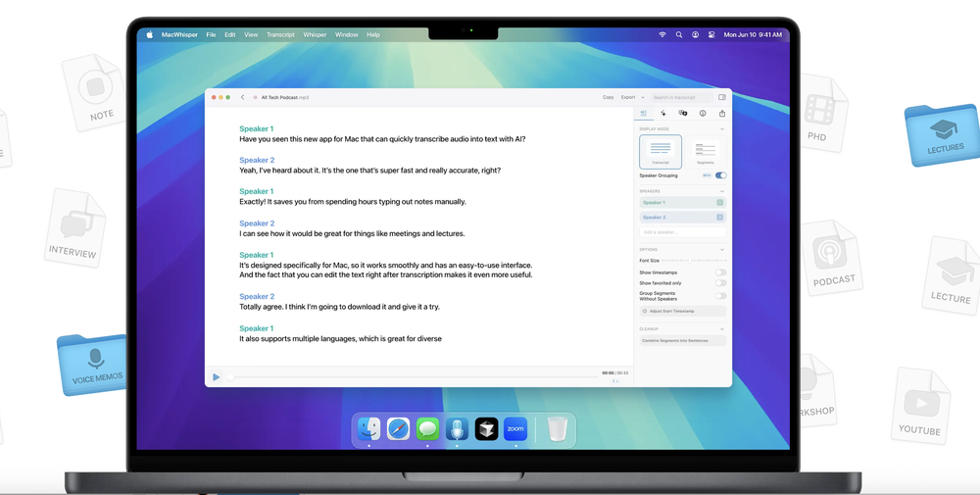Collapse the Speakers section
The image size is (980, 495).
click(x=722, y=191)
